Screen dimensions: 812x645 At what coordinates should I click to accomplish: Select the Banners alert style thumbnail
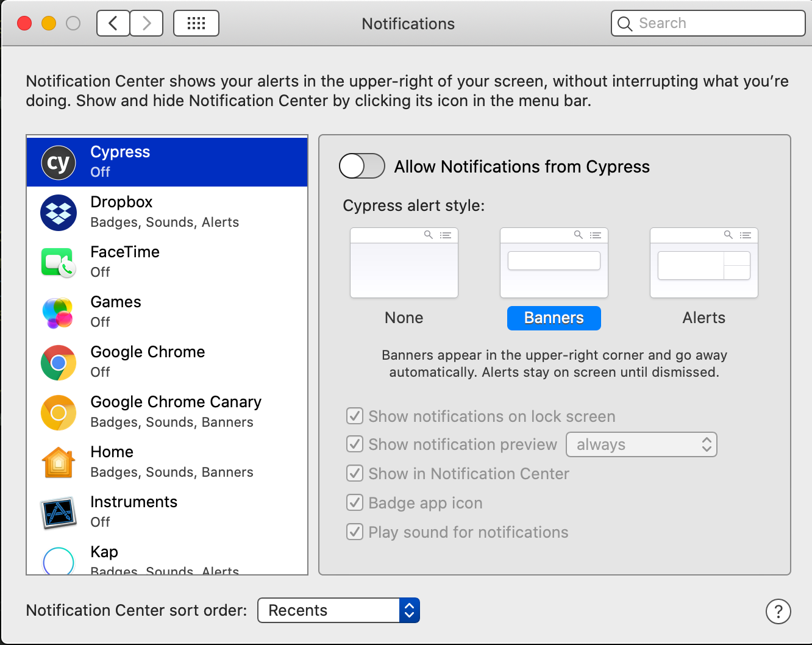554,263
